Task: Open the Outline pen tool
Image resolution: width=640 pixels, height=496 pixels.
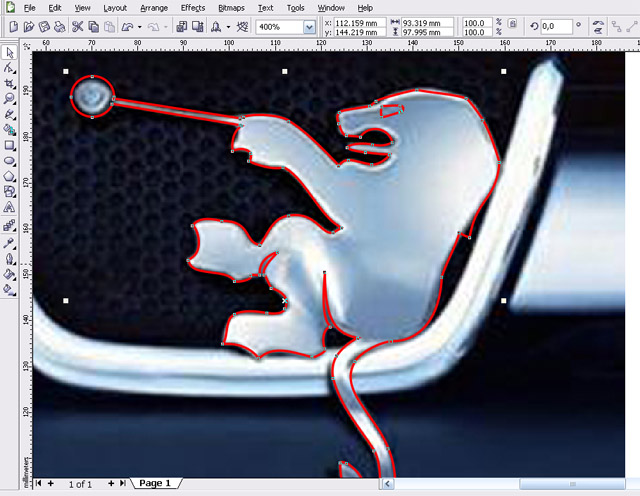Action: click(9, 259)
